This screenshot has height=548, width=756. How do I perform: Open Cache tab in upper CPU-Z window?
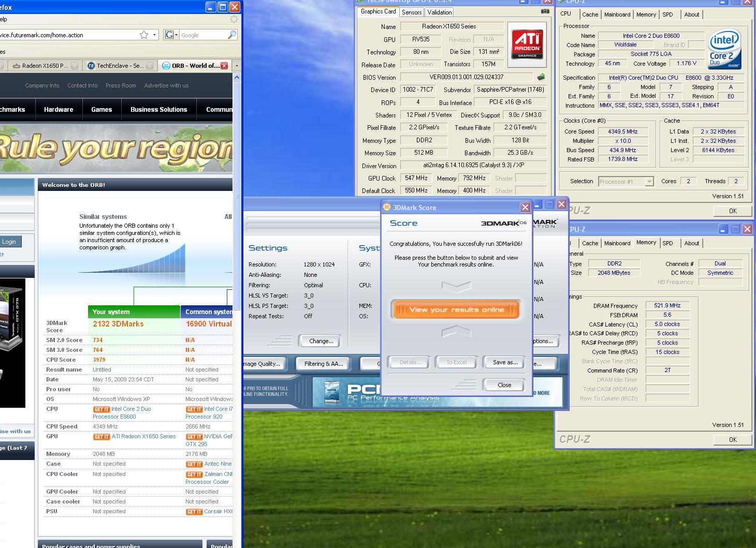[x=590, y=14]
